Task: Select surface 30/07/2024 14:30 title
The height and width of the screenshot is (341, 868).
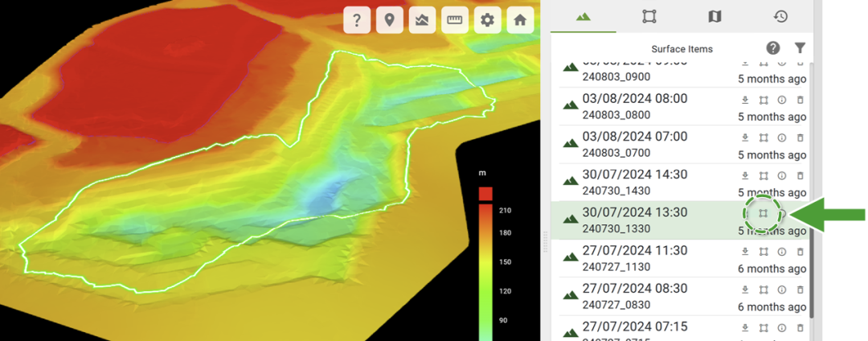Action: [635, 175]
